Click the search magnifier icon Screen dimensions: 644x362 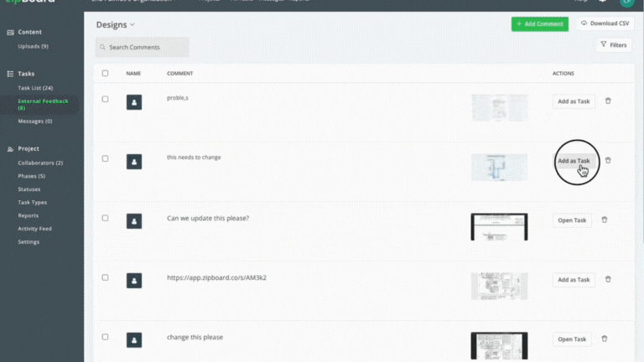(x=102, y=47)
